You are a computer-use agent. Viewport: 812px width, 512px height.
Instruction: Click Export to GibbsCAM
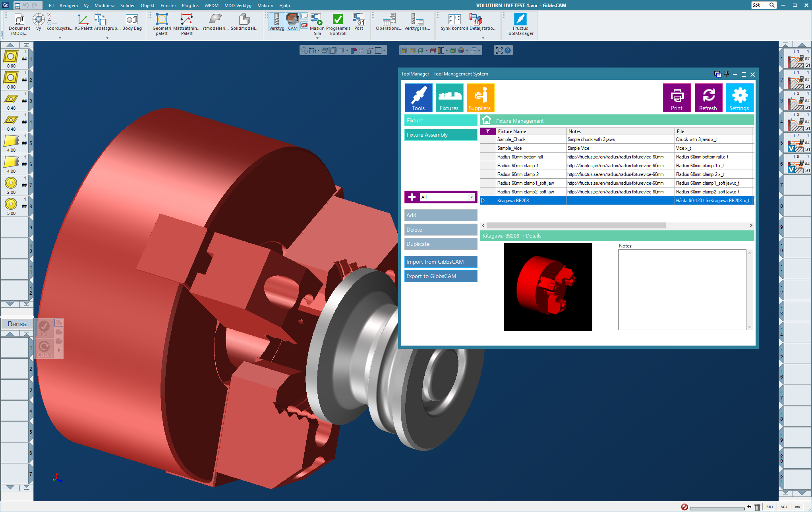(x=441, y=276)
